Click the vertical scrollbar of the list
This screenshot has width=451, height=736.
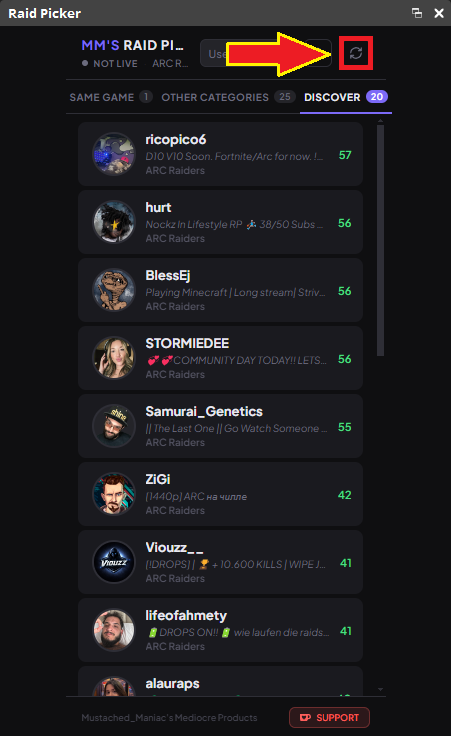[380, 240]
